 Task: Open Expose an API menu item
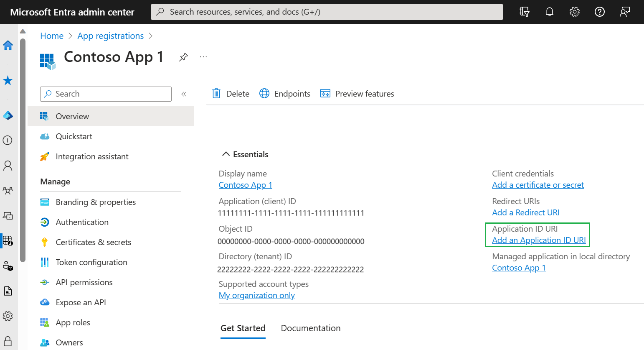coord(81,302)
